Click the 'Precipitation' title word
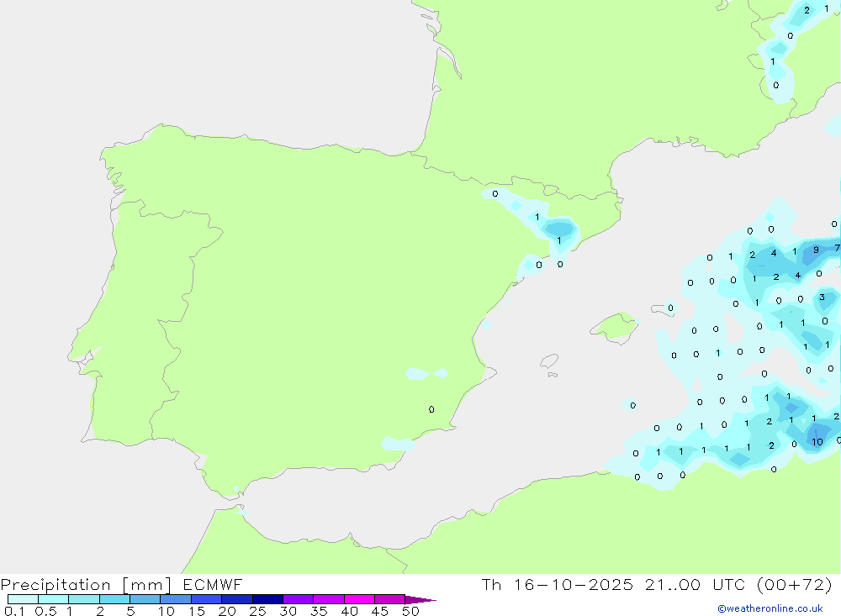The height and width of the screenshot is (616, 841). 56,585
